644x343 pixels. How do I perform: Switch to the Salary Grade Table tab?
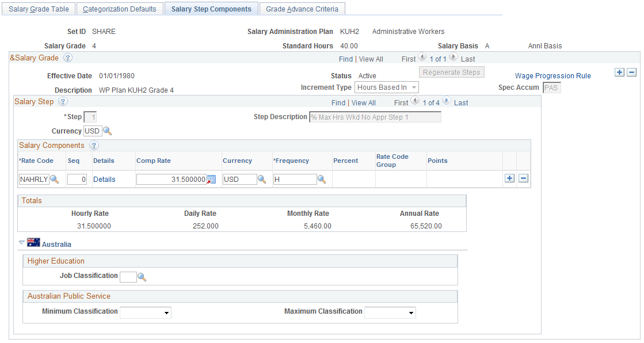point(38,8)
